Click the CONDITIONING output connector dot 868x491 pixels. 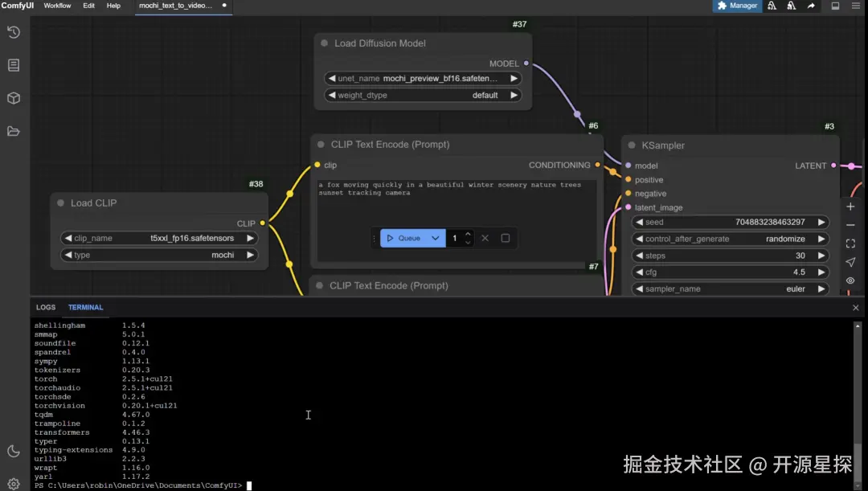(597, 165)
